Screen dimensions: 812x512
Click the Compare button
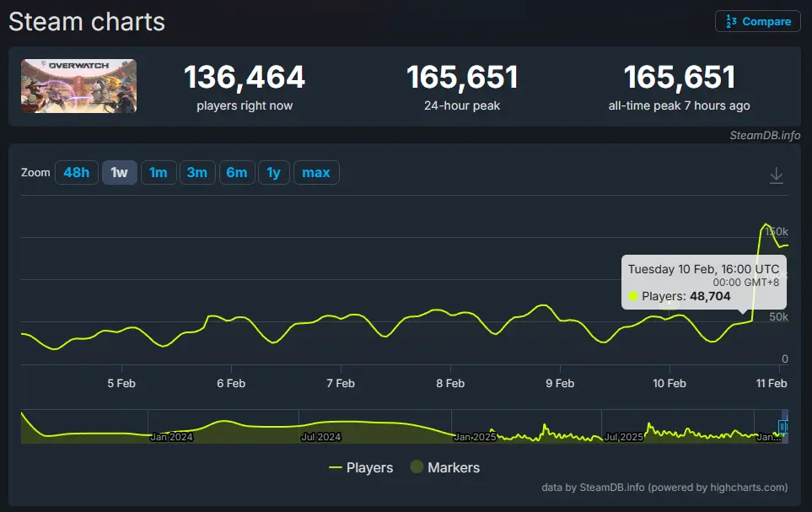coord(757,21)
